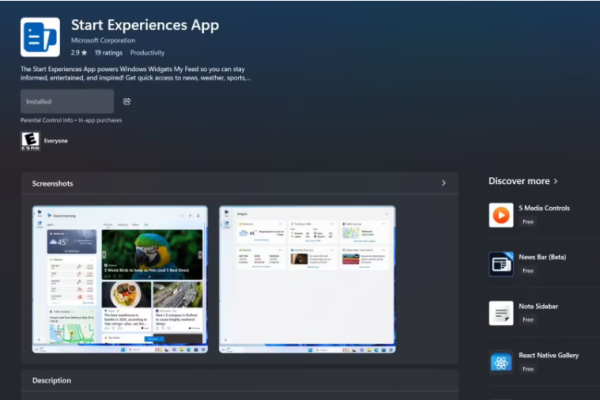The height and width of the screenshot is (400, 600).
Task: Open the Note Sidebar app icon
Action: click(501, 313)
